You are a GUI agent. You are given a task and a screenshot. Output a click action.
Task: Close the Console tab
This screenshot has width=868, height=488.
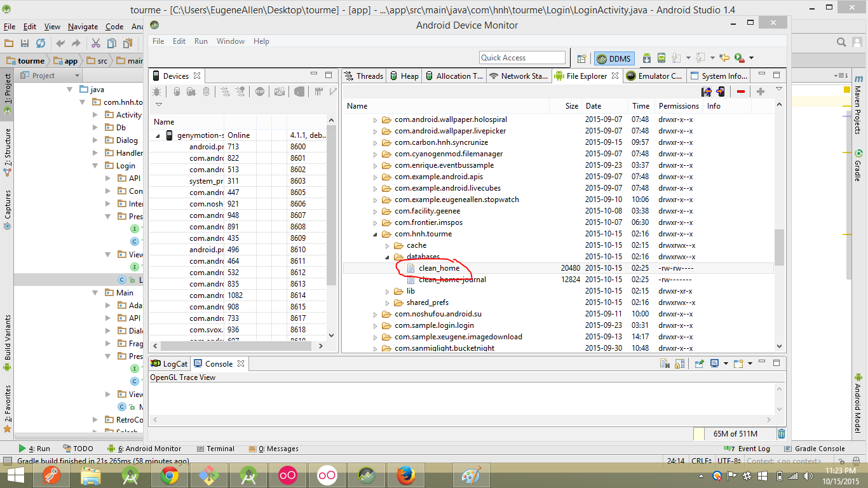click(241, 364)
